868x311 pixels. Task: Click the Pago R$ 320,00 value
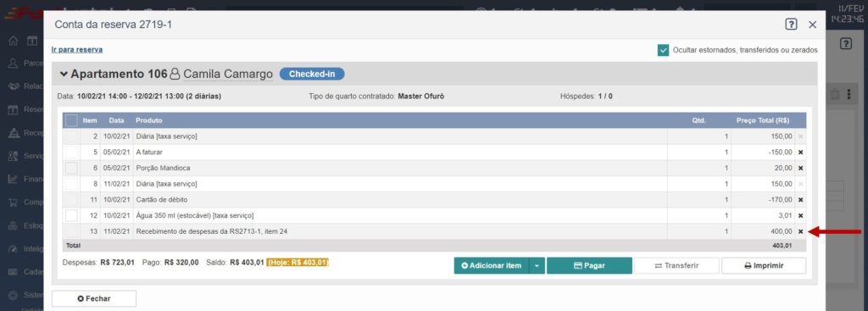pos(181,263)
